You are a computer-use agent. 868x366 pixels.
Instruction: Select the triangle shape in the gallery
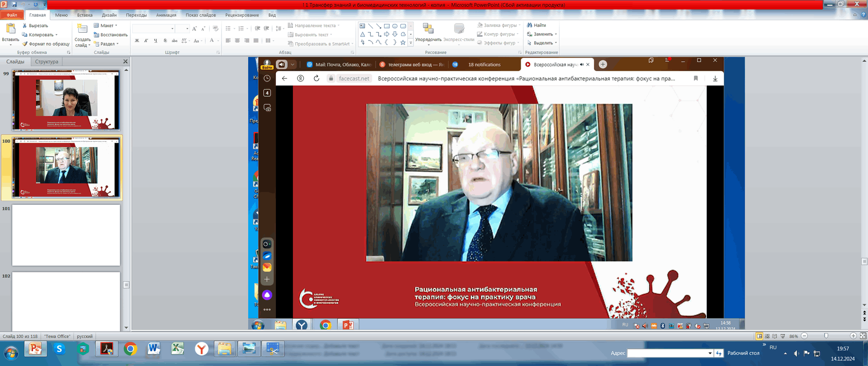pos(362,34)
